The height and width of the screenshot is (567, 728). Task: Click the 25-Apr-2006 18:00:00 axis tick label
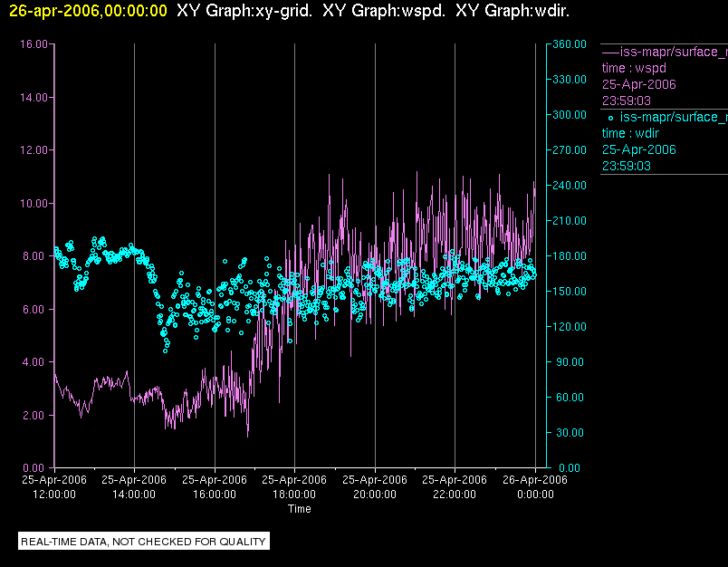coord(294,486)
